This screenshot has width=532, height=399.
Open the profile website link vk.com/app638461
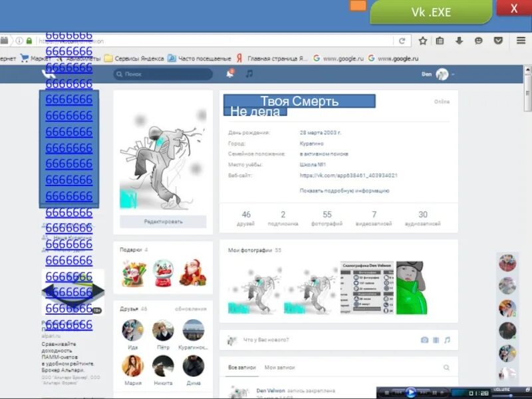pos(348,176)
